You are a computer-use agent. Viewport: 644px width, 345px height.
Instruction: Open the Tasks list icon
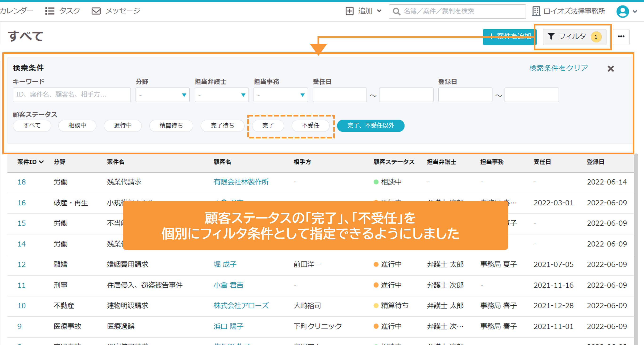coord(50,11)
